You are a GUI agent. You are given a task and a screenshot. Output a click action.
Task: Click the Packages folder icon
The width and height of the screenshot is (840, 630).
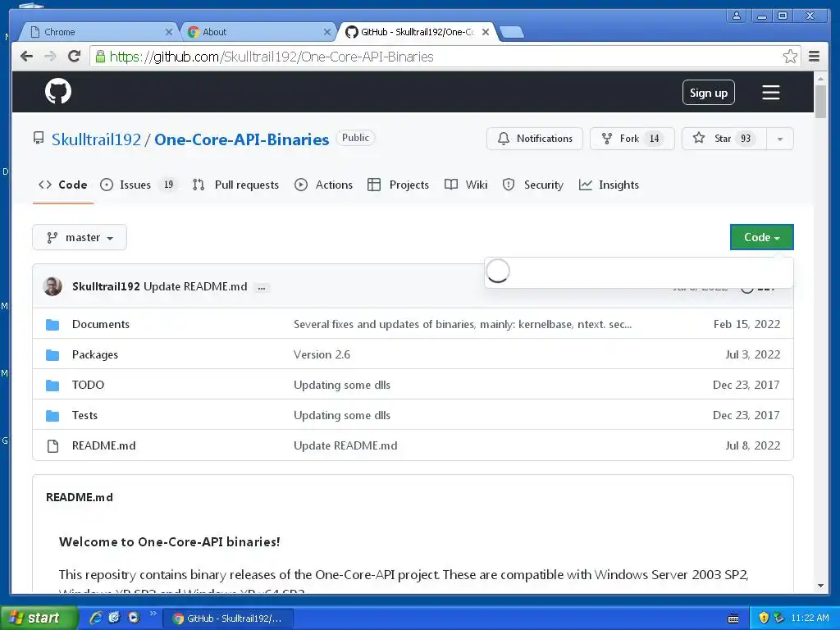click(52, 354)
